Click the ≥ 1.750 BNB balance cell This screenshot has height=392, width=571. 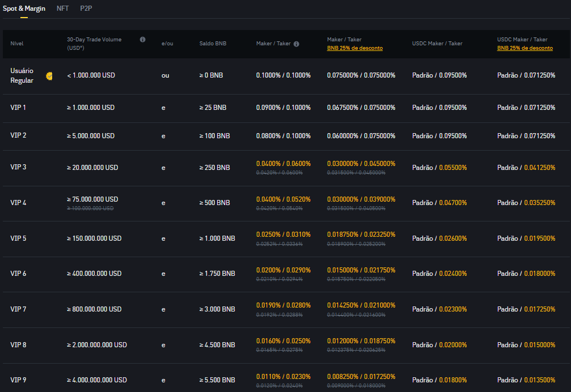point(217,274)
